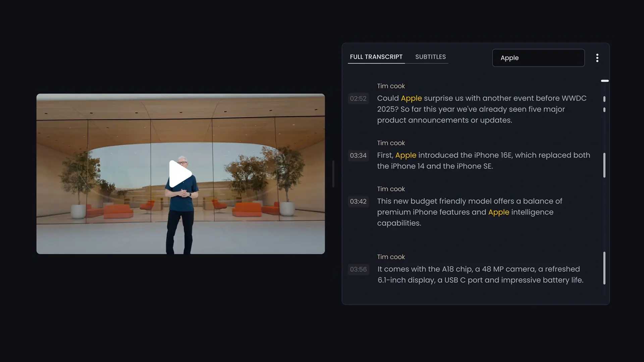Jump to the 02:52 timestamp
The width and height of the screenshot is (644, 362).
(x=358, y=99)
